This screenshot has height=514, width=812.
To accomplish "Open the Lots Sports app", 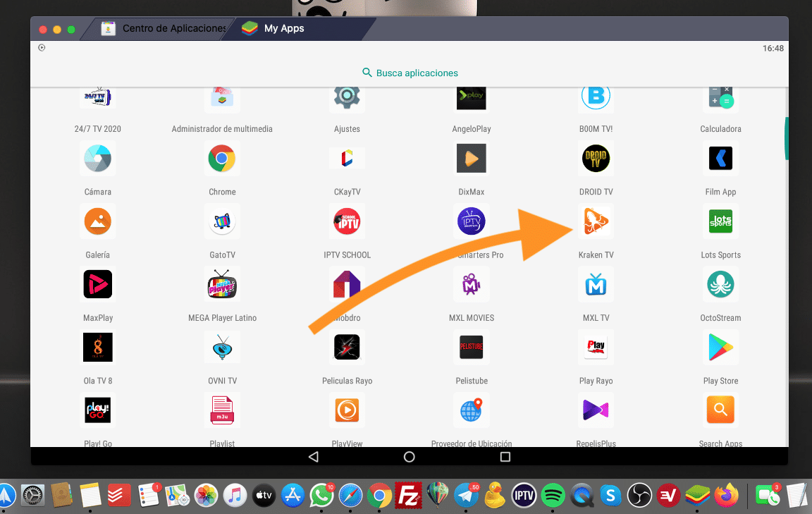I will tap(720, 221).
